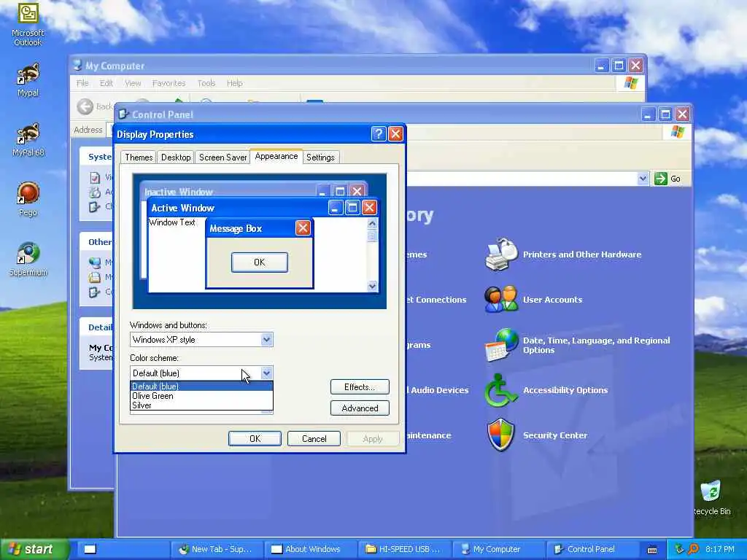The width and height of the screenshot is (747, 560).
Task: Click OK button inside Message Box preview
Action: pyautogui.click(x=259, y=262)
